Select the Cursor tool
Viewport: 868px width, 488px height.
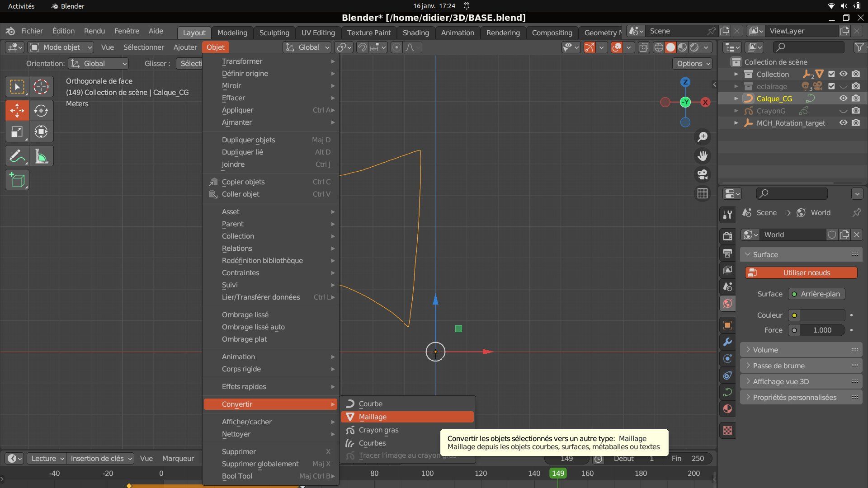(41, 86)
